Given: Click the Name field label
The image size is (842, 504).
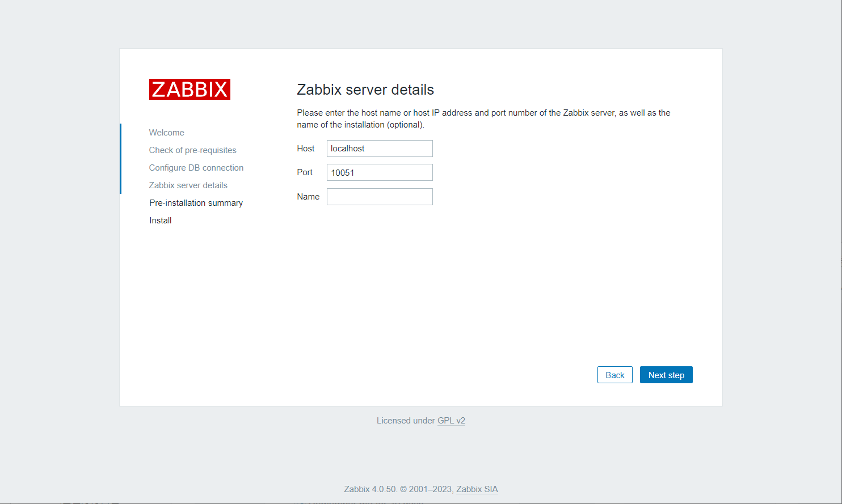Looking at the screenshot, I should pos(308,197).
